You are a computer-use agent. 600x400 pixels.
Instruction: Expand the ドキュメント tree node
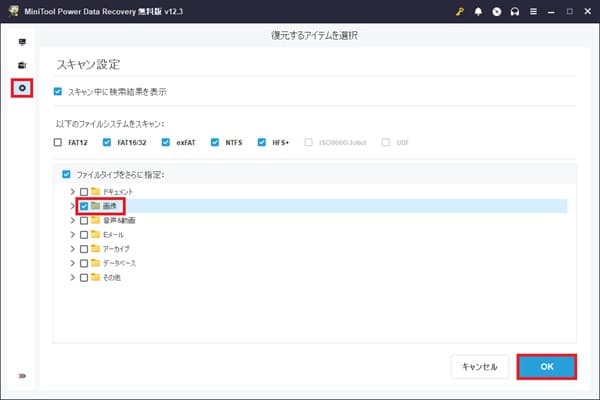click(x=72, y=191)
